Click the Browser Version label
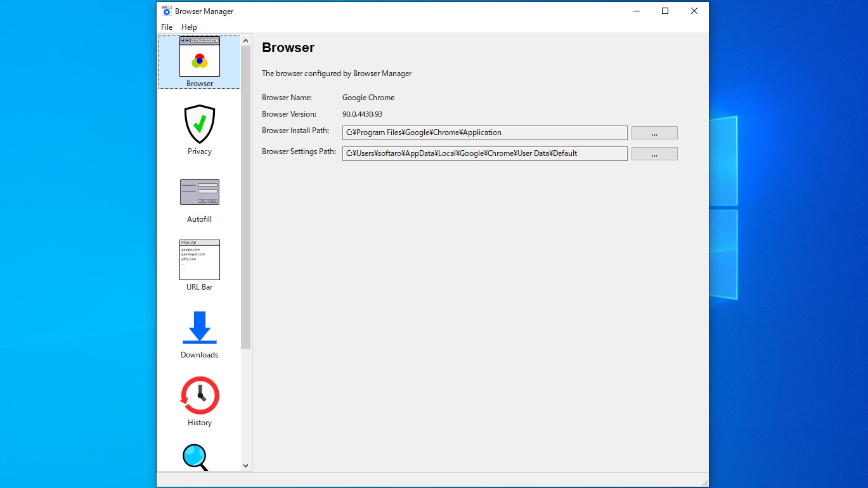The image size is (868, 488). (x=288, y=114)
